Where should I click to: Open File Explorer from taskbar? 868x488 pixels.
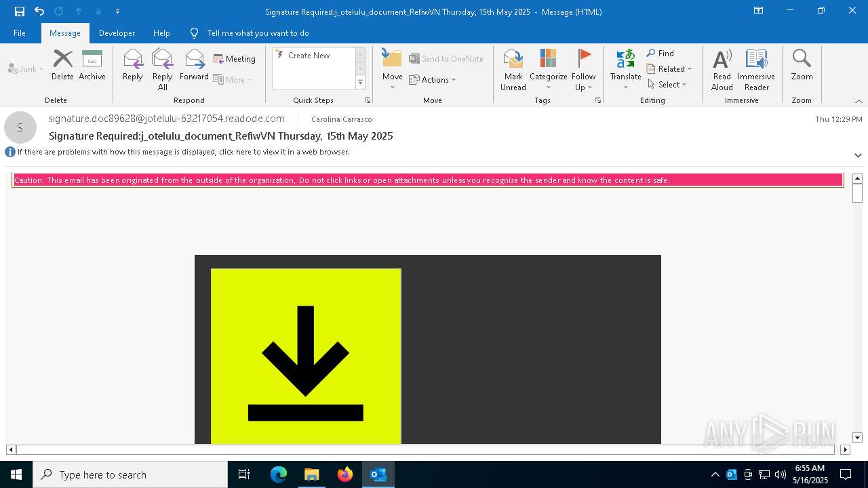coord(312,474)
